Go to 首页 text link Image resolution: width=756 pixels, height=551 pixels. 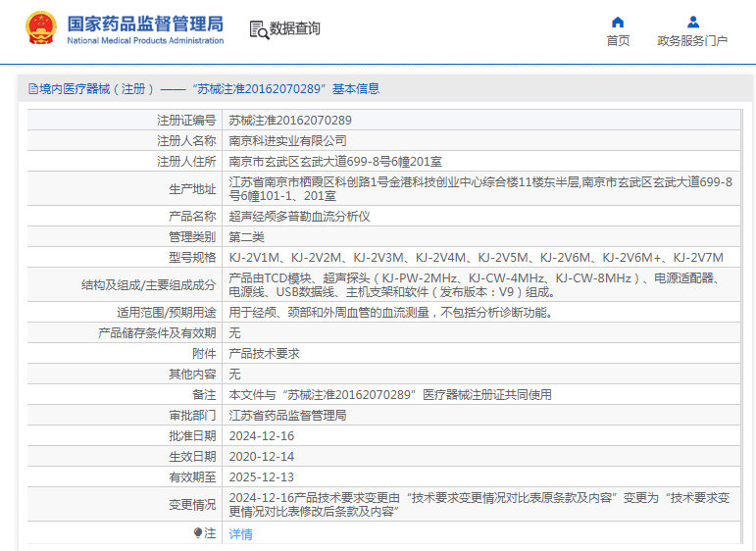[618, 41]
